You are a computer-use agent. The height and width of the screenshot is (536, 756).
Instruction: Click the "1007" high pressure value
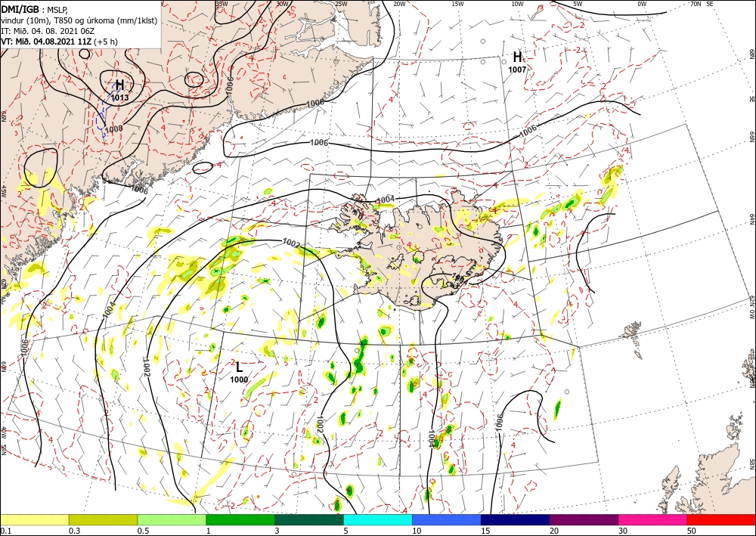517,70
